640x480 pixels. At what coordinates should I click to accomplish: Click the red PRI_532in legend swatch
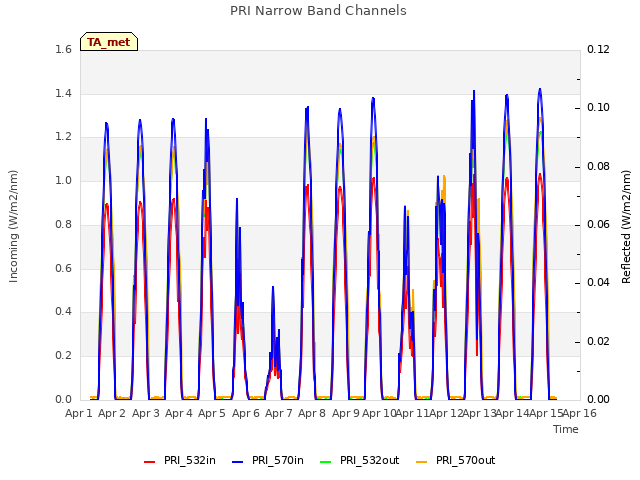pyautogui.click(x=150, y=462)
